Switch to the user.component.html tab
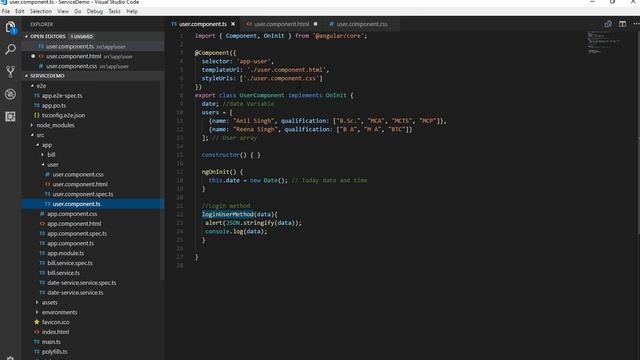This screenshot has height=360, width=640. 281,24
